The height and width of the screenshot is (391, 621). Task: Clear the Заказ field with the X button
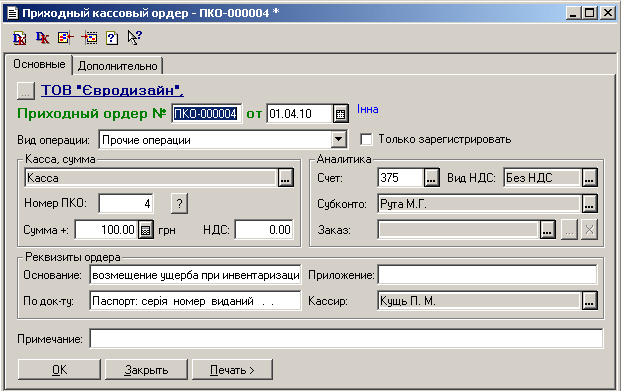[589, 230]
